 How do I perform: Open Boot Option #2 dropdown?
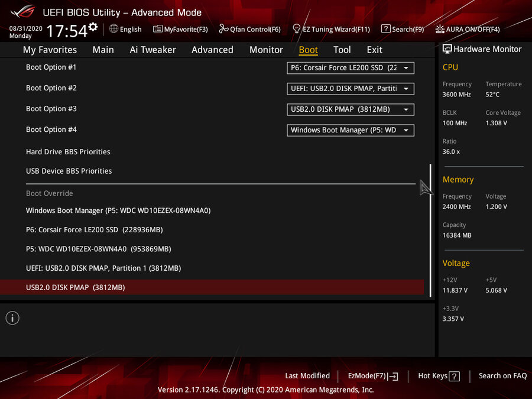[x=351, y=89]
